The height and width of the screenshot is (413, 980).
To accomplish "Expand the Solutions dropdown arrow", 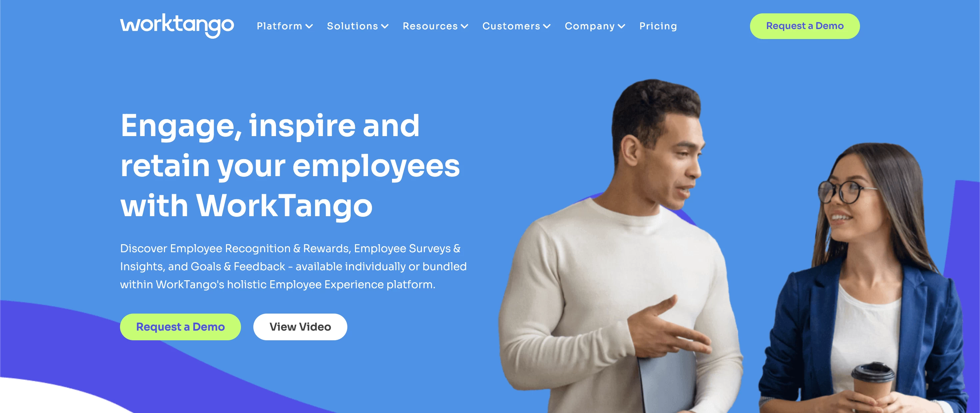I will pyautogui.click(x=387, y=26).
